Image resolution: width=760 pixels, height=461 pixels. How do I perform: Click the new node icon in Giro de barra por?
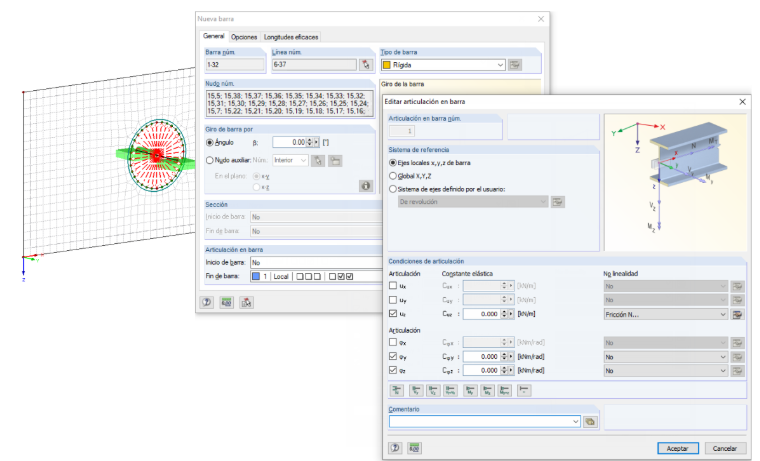[x=335, y=160]
